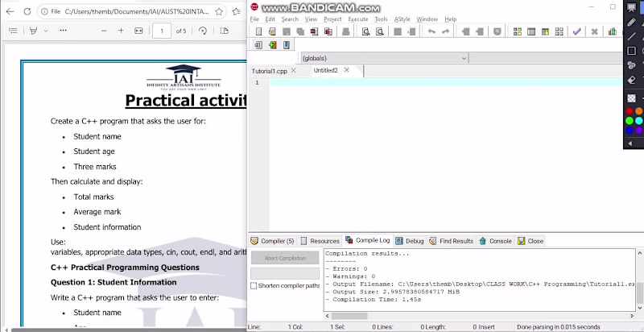Refresh the browser page
Image resolution: width=644 pixels, height=332 pixels.
coord(27,11)
